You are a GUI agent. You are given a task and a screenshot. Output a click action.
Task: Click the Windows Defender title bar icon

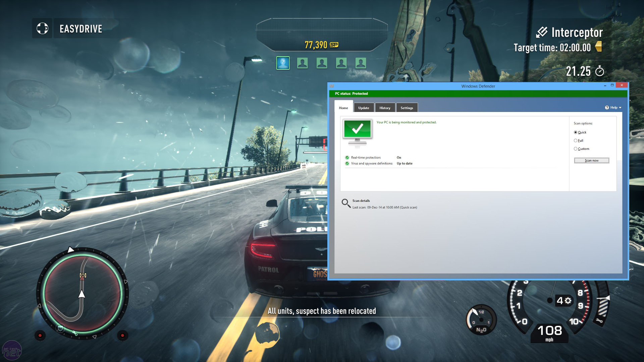332,86
